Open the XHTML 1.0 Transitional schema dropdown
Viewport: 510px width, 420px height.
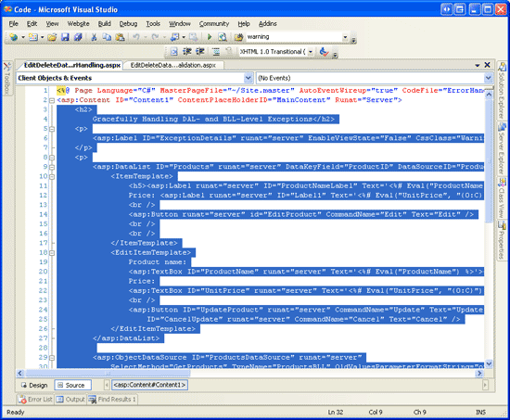311,52
